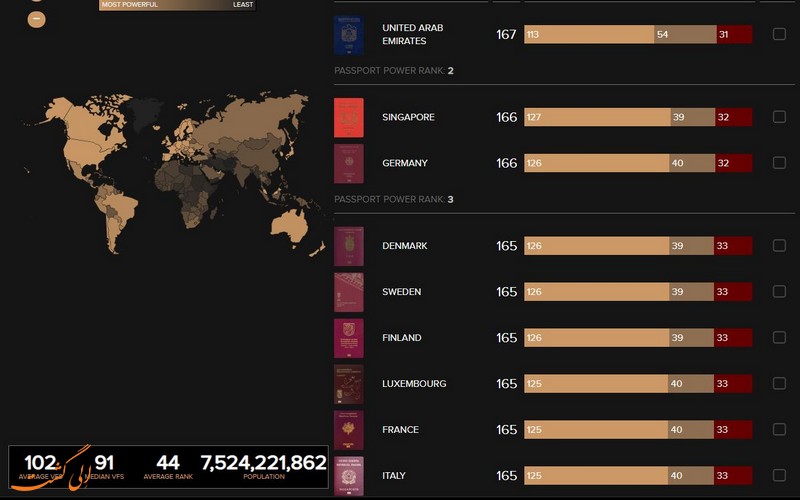Open the Finland country link
The width and height of the screenshot is (800, 500).
coord(402,337)
